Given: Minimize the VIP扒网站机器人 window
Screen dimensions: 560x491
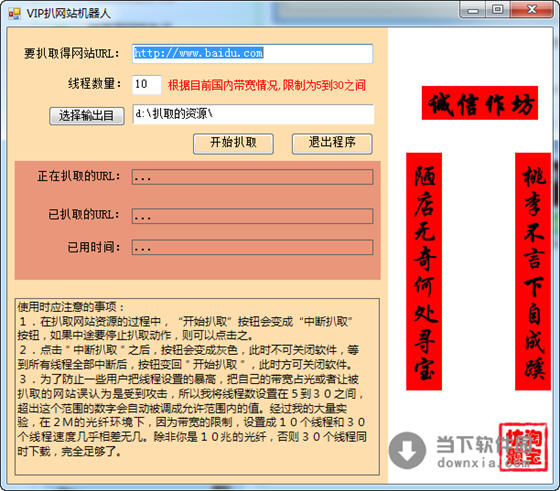Looking at the screenshot, I should (x=473, y=10).
